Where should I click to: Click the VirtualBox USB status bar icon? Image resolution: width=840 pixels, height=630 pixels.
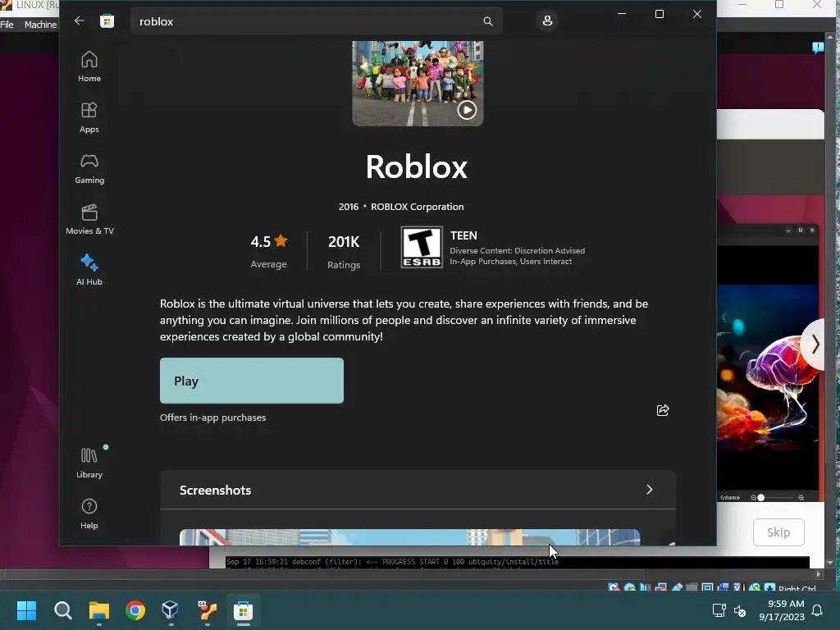pos(677,587)
